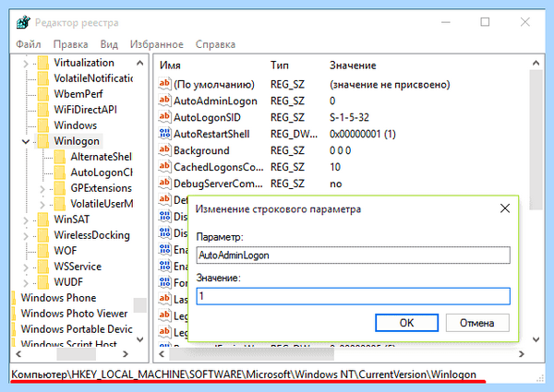Click the values pane scroll left arrow
554x392 pixels.
pyautogui.click(x=162, y=354)
